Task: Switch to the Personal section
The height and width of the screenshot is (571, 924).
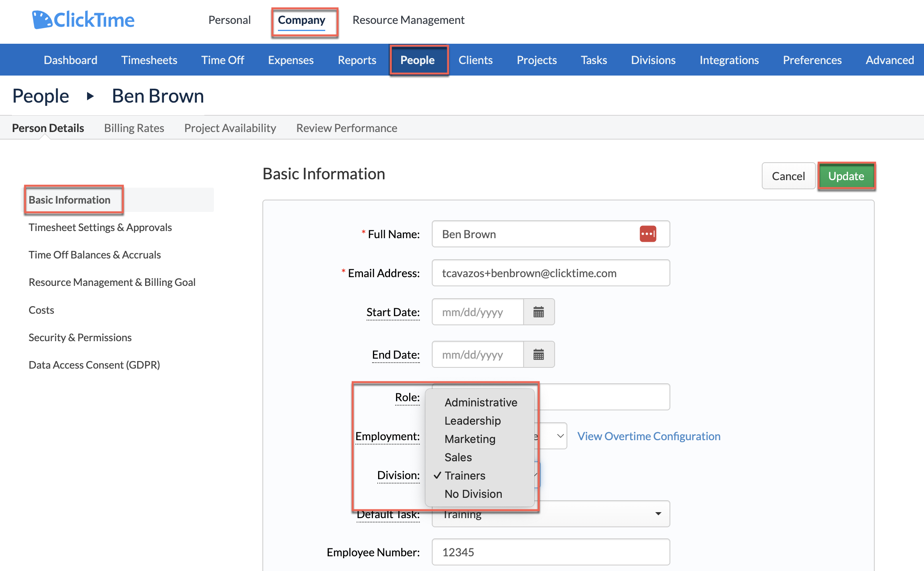Action: click(229, 20)
